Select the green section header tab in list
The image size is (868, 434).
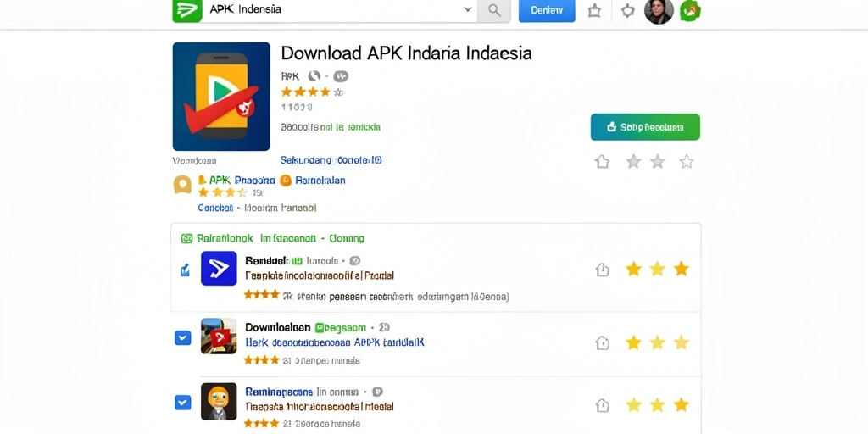click(x=273, y=238)
